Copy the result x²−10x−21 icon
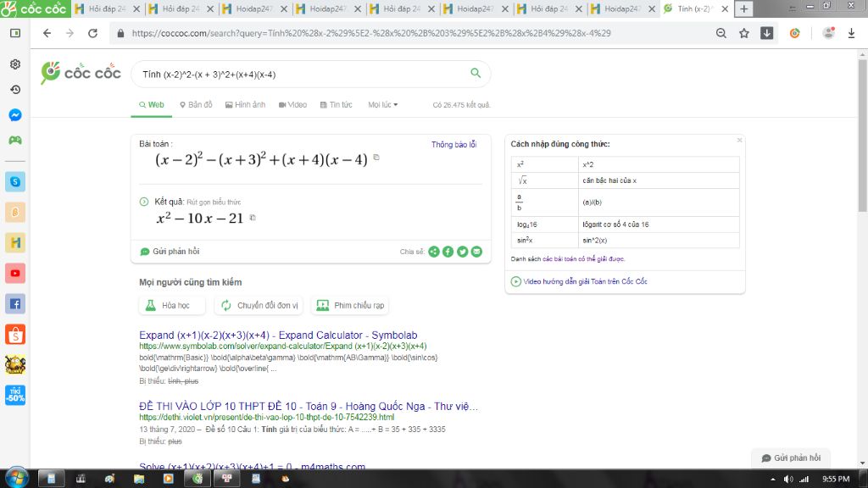Image resolution: width=868 pixels, height=488 pixels. click(x=253, y=218)
